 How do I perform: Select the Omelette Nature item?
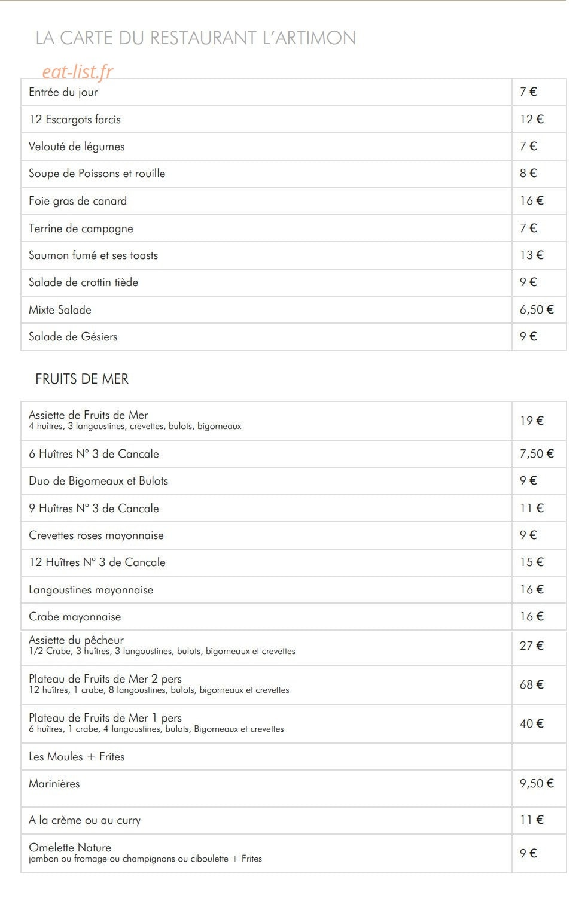70,848
